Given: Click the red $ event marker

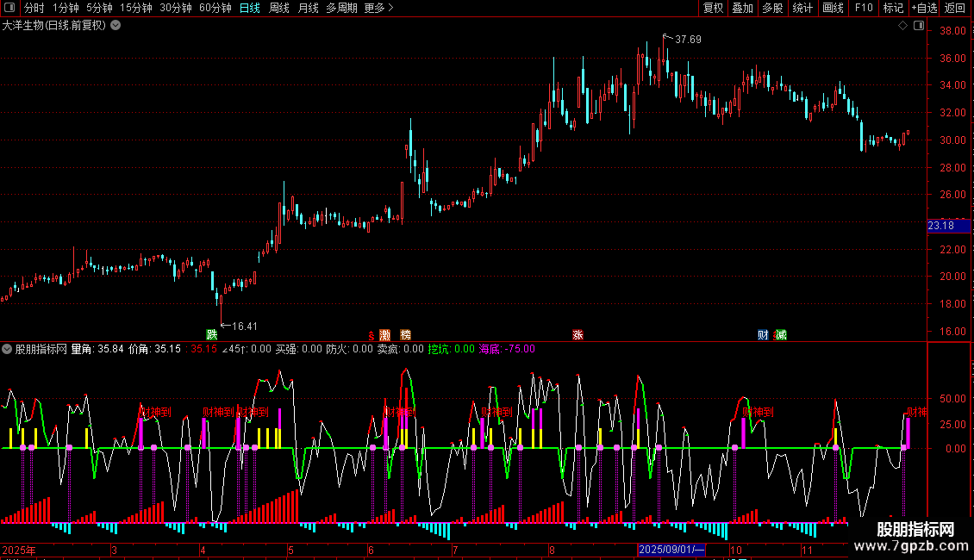Looking at the screenshot, I should (371, 335).
